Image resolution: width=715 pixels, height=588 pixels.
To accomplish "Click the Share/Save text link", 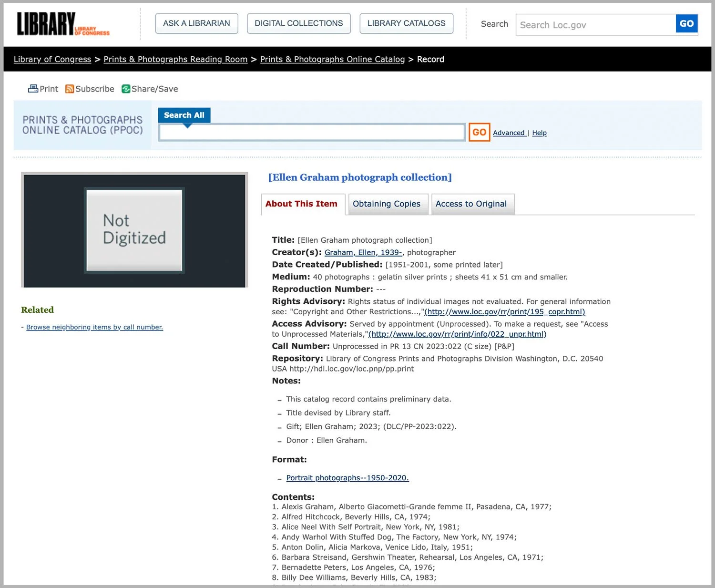I will point(154,89).
